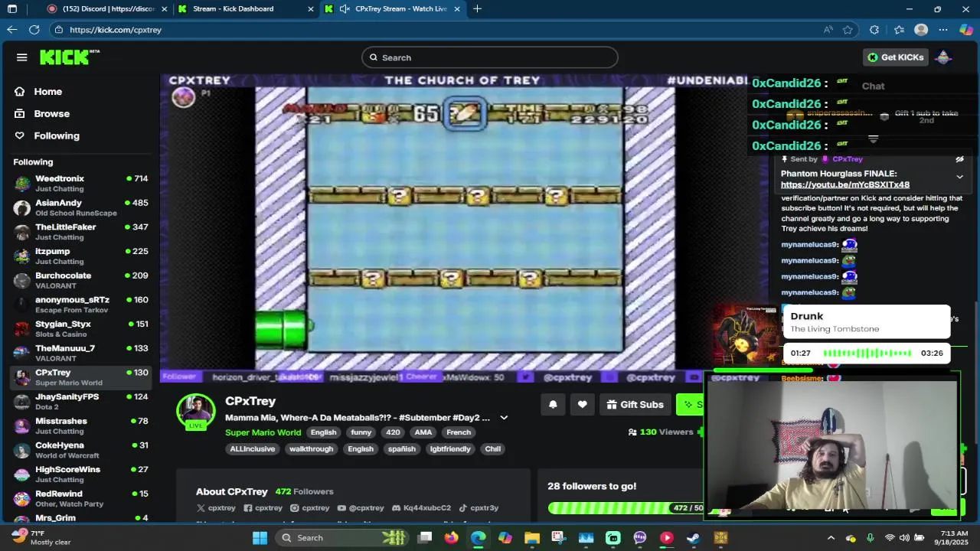The image size is (980, 551).
Task: Open the TheLittleFaker channel in the Following list
Action: tap(80, 232)
